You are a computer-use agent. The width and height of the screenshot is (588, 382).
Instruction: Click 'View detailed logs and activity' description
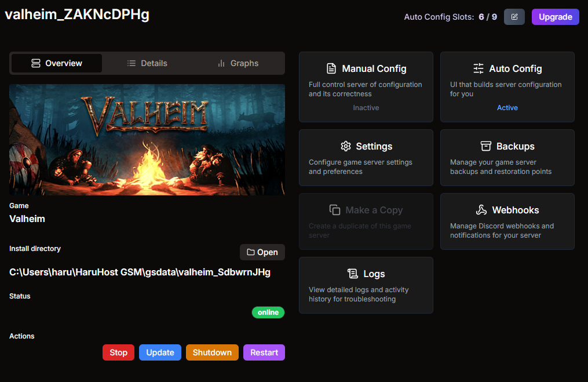pyautogui.click(x=359, y=294)
